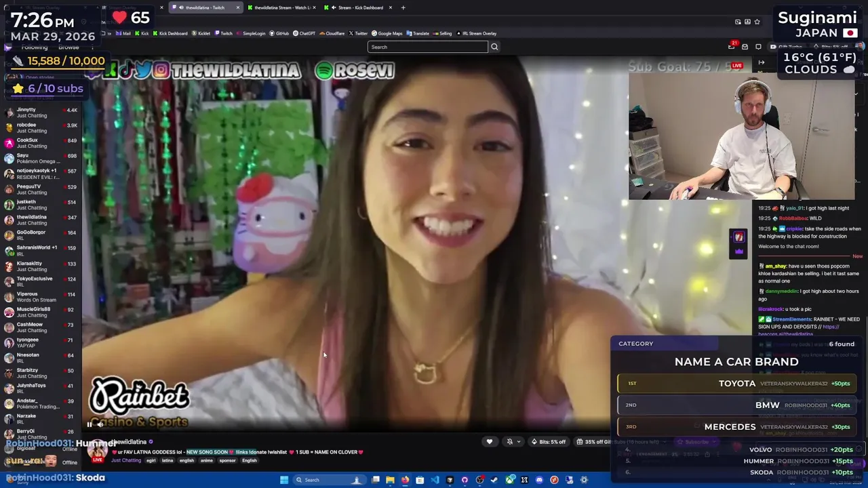Follow the channel with heart button
This screenshot has width=868, height=488.
point(489,442)
